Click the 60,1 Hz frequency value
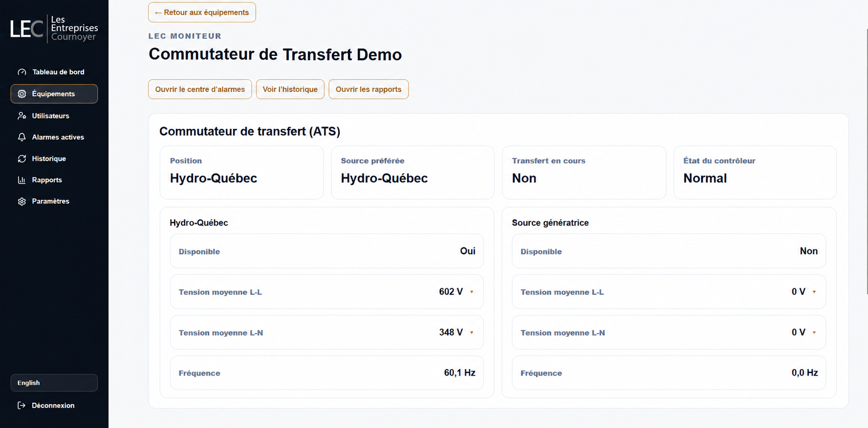868x428 pixels. click(x=460, y=373)
